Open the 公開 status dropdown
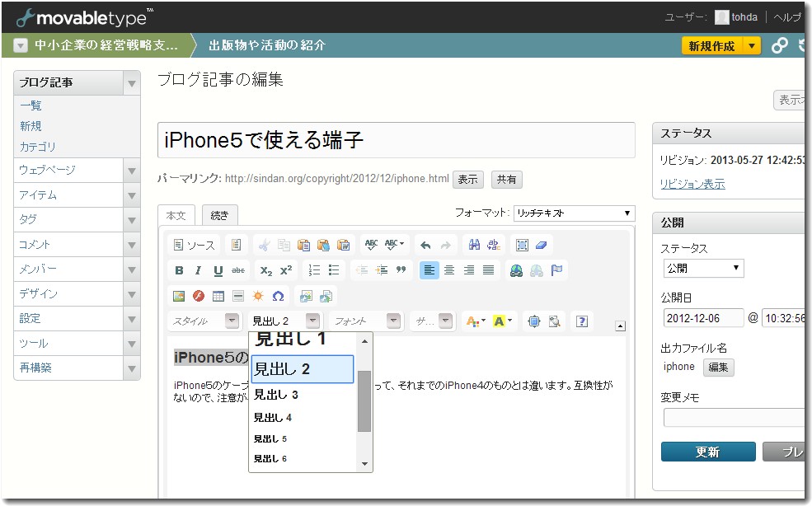This screenshot has width=812, height=506. click(x=703, y=269)
